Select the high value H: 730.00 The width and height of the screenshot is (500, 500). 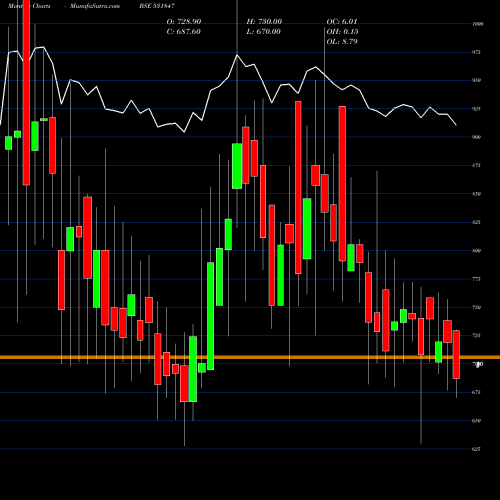point(264,21)
